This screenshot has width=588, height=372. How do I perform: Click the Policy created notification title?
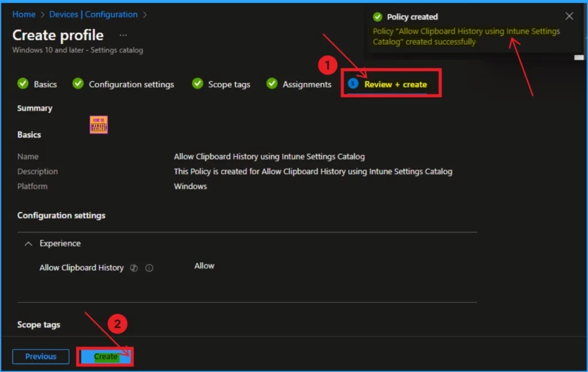tap(412, 17)
